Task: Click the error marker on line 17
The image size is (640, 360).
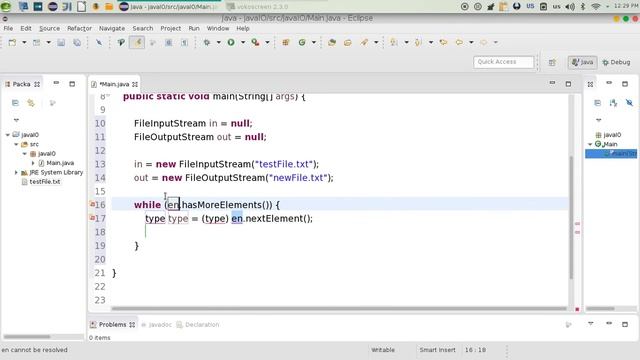Action: (x=92, y=218)
